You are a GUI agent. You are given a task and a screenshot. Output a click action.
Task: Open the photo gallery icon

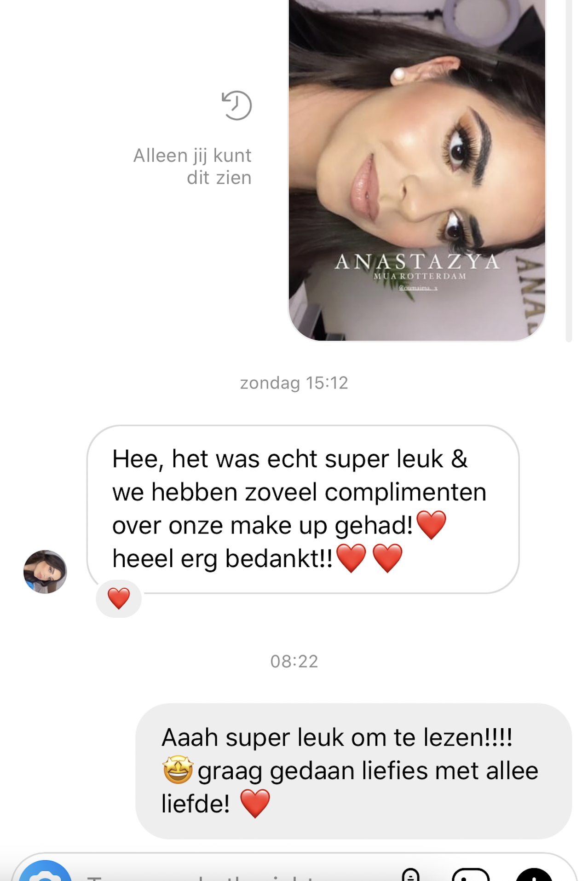click(x=471, y=875)
